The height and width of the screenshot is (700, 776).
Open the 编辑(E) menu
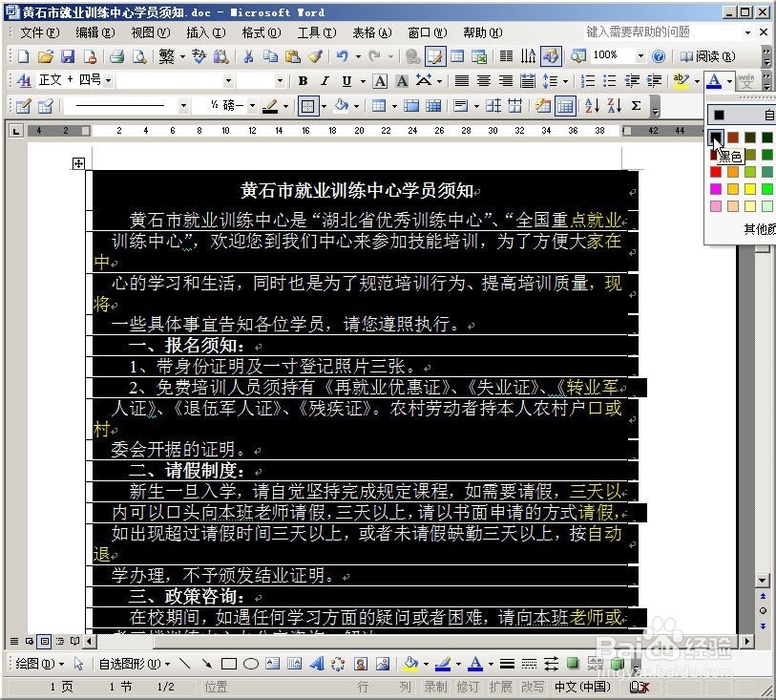[95, 32]
